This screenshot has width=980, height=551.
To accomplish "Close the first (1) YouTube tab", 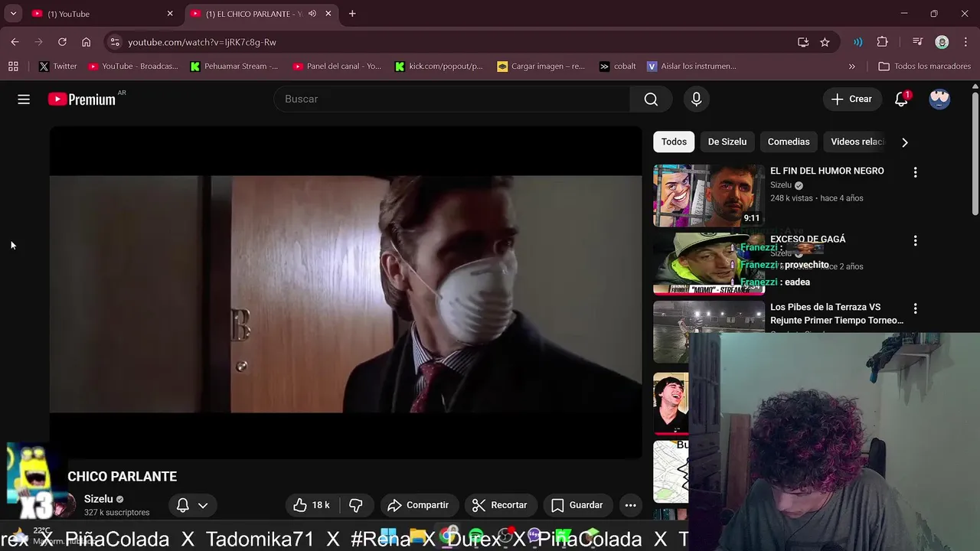I will pos(170,14).
